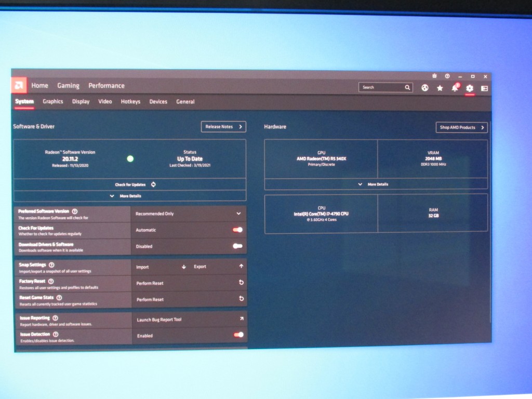
Task: Click Check for Updates
Action: (130, 184)
